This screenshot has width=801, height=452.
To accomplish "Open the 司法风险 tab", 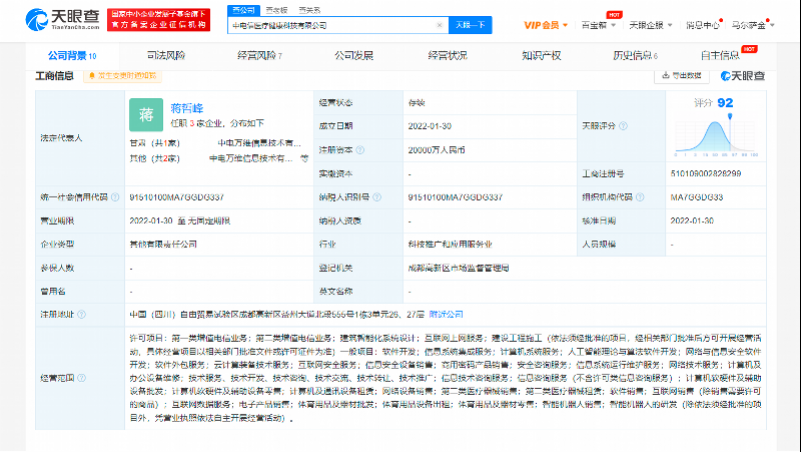I will (166, 56).
